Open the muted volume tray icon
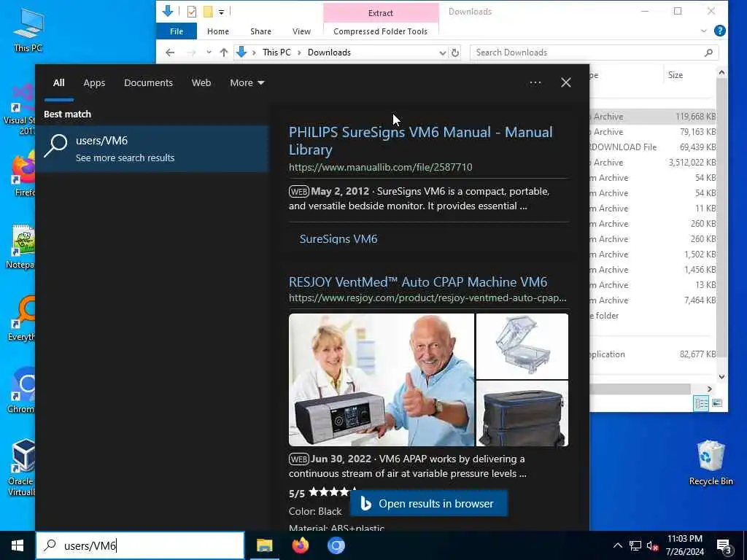 [x=652, y=545]
